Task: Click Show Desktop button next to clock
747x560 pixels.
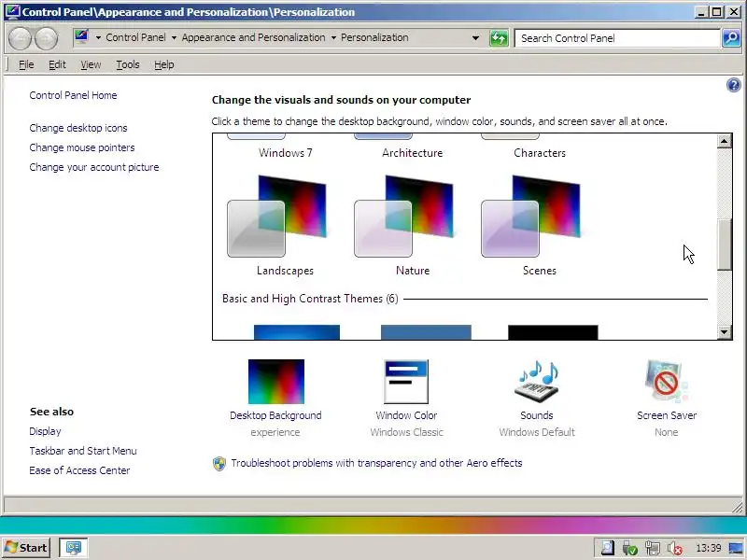Action: 737,549
